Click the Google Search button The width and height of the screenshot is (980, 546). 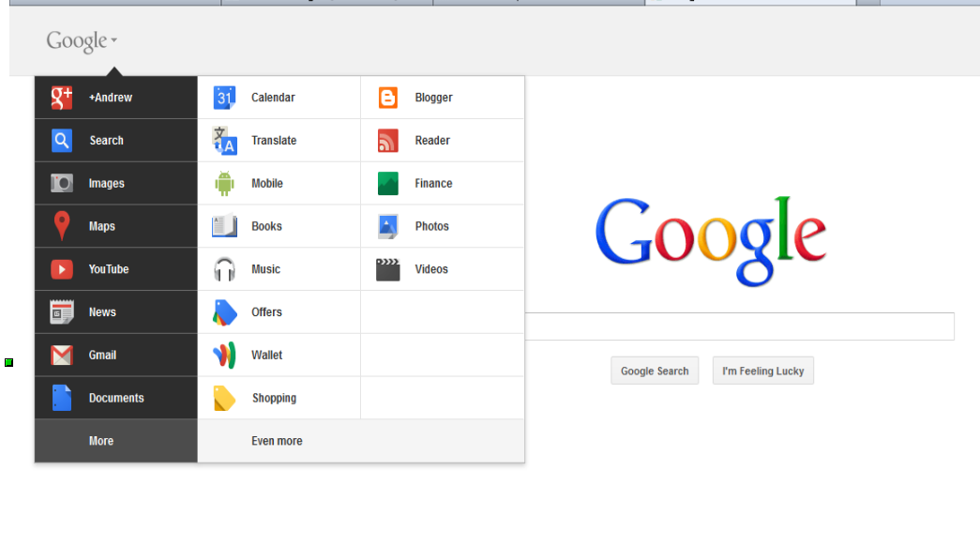click(x=655, y=371)
